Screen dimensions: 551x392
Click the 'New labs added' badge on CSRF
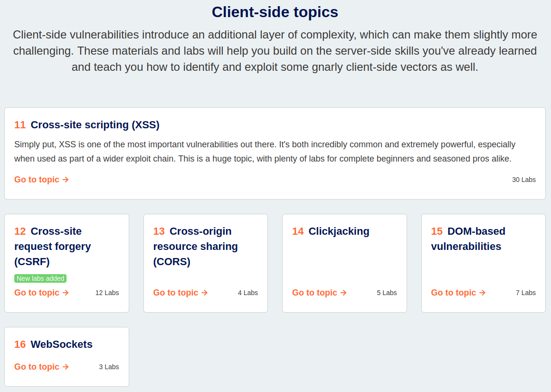40,278
